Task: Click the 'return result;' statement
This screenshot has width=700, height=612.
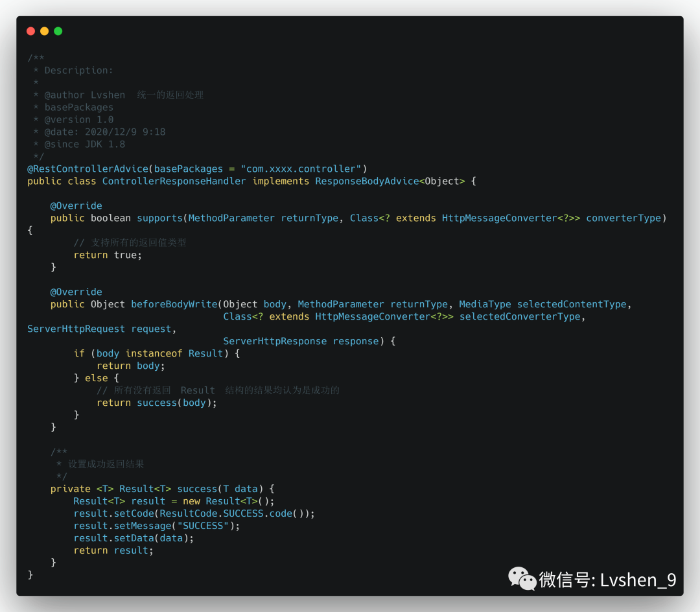Action: point(113,550)
